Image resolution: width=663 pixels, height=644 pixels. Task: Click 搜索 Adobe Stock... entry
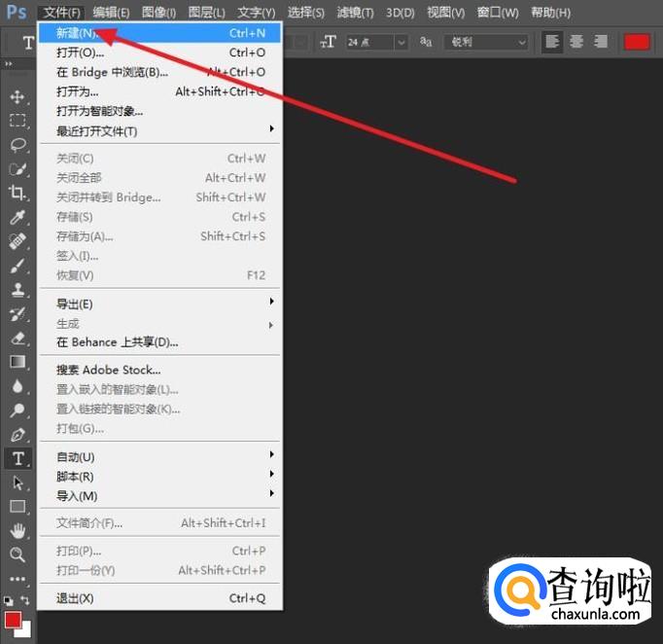108,370
